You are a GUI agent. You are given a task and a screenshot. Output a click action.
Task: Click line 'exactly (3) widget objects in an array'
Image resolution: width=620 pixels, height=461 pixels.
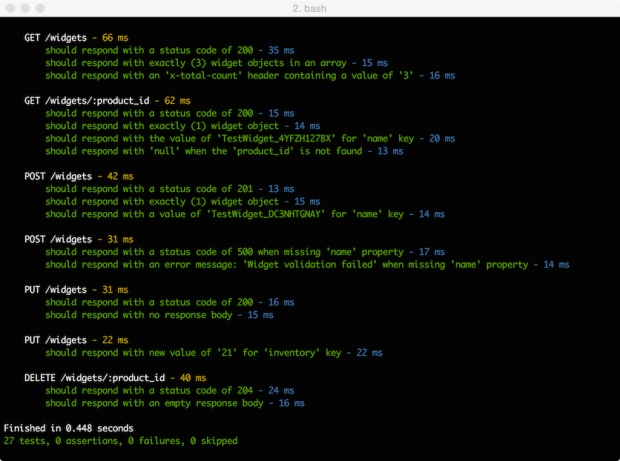pos(216,63)
